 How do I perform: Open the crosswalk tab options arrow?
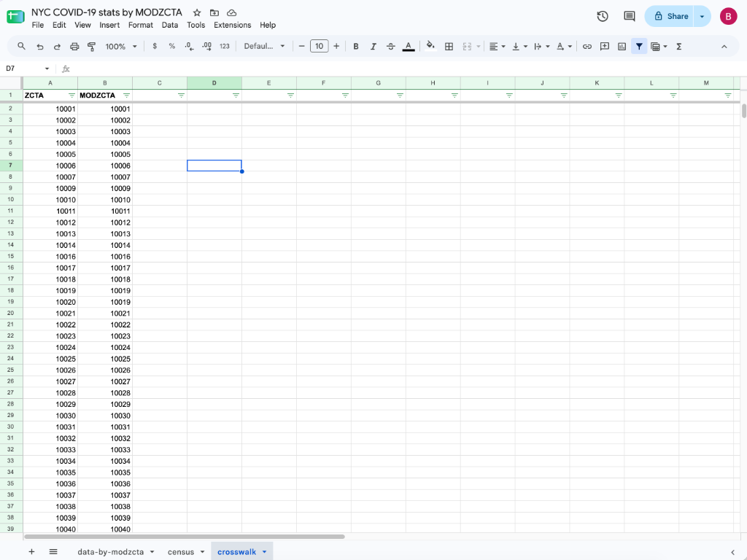[x=264, y=552]
